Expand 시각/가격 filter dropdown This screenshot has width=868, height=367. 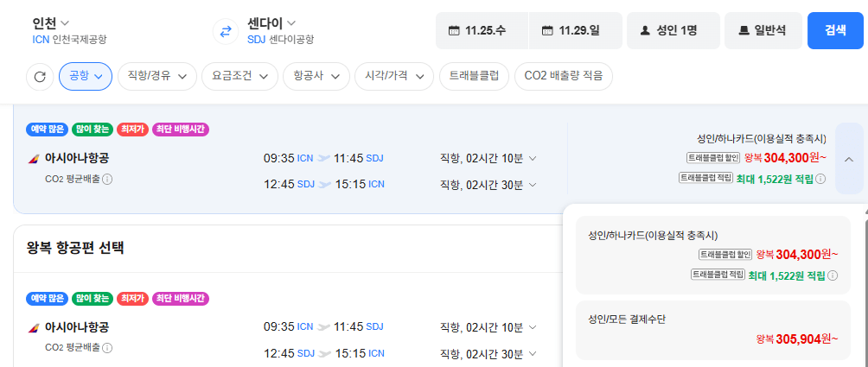[x=394, y=76]
